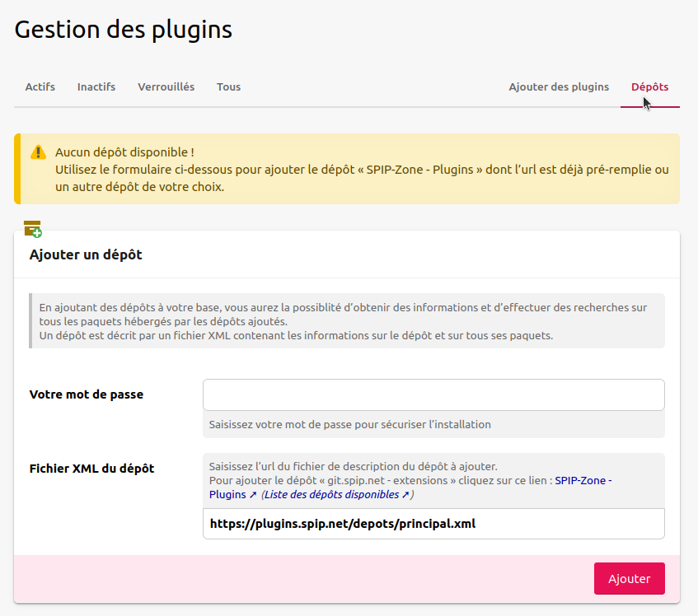Open Liste des dépôts disponibles link
This screenshot has width=698, height=616.
coord(336,495)
